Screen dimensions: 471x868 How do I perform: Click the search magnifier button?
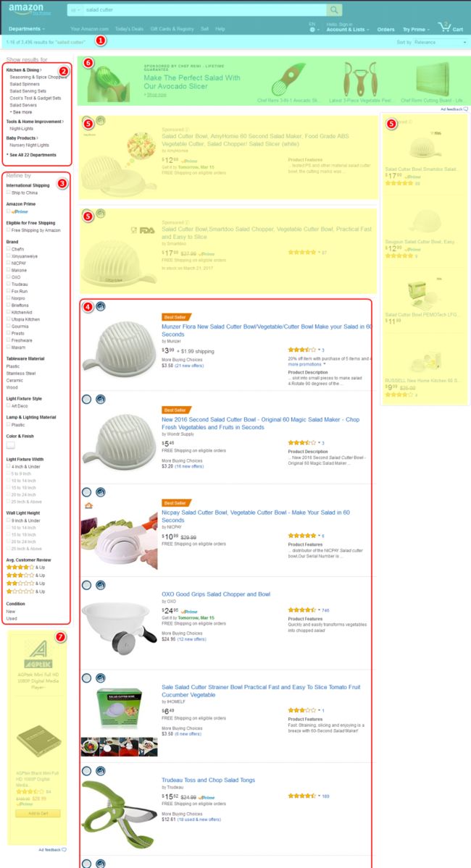(333, 10)
